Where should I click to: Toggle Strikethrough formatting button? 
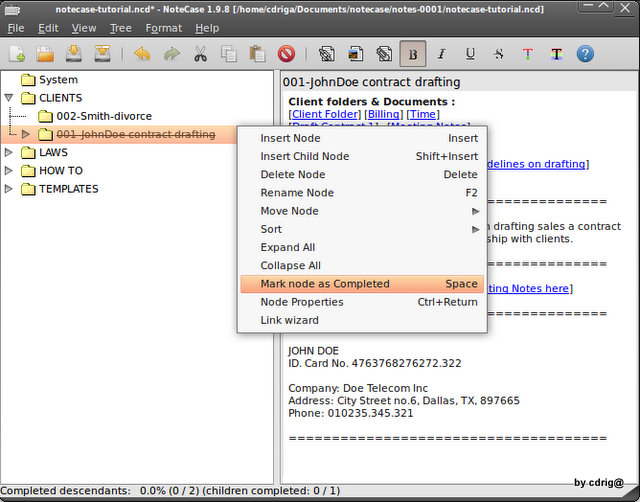[499, 54]
